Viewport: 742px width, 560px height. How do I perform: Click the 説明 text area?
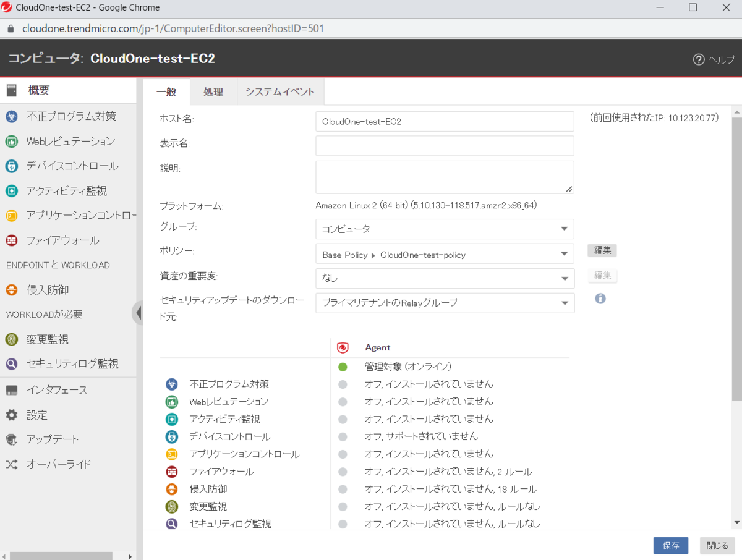[x=445, y=177]
